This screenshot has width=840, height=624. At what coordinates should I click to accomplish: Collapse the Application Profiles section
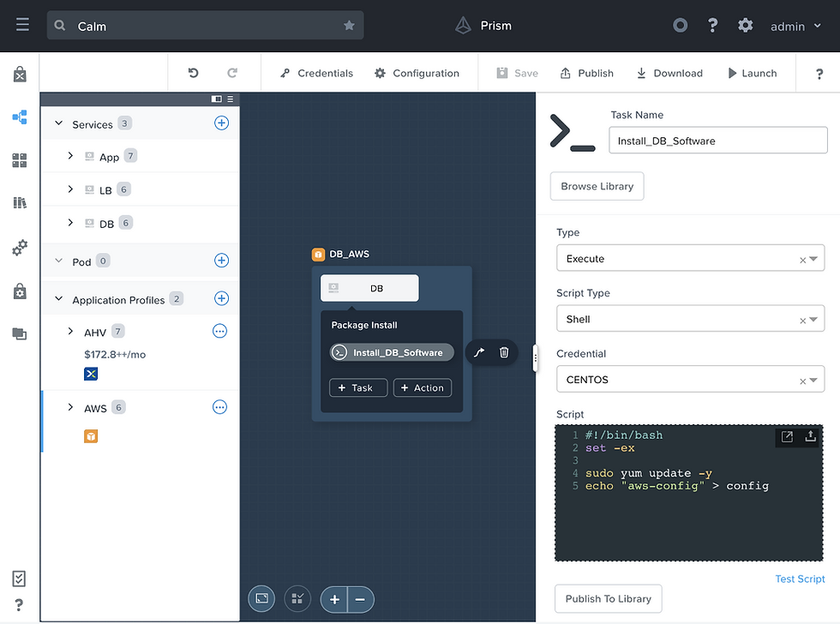(59, 299)
